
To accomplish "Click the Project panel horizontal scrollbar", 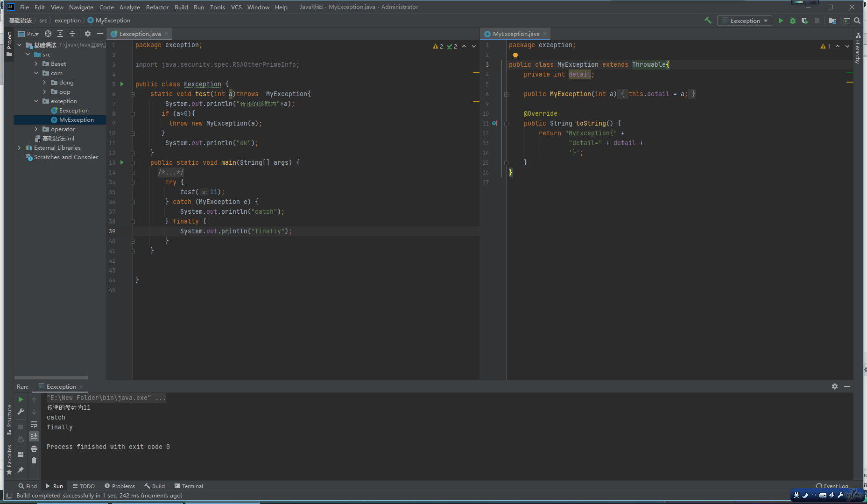I will pyautogui.click(x=51, y=378).
